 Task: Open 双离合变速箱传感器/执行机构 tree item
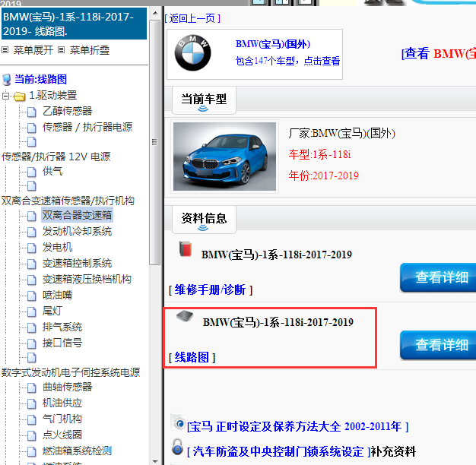[x=68, y=201]
